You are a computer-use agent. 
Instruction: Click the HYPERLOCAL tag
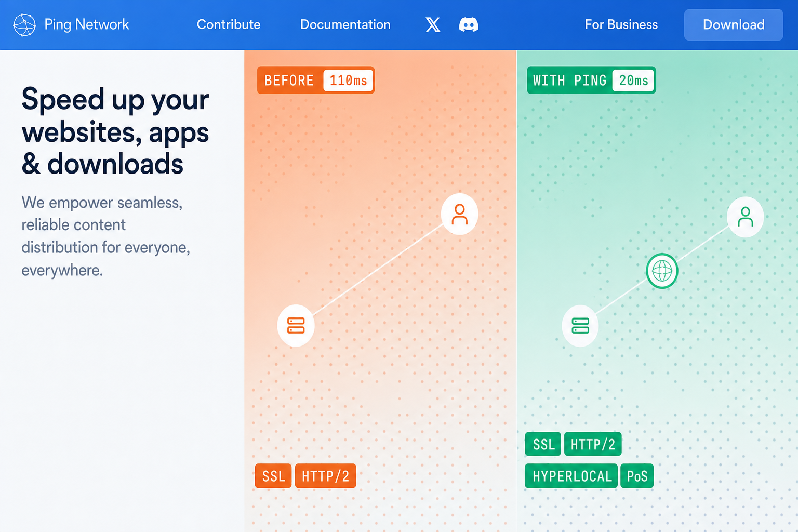[x=571, y=476]
